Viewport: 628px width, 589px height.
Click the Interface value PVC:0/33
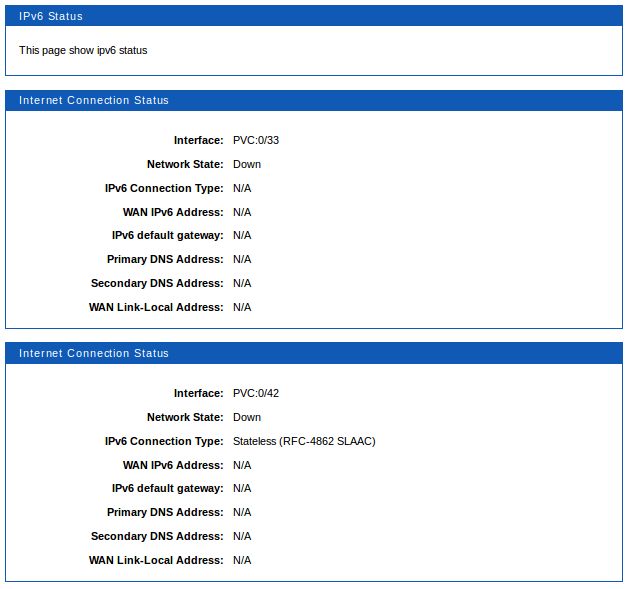[256, 140]
